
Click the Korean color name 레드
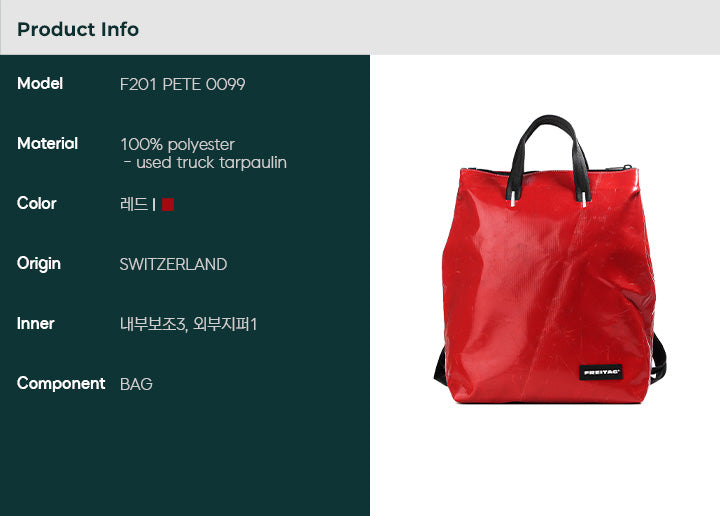[134, 204]
